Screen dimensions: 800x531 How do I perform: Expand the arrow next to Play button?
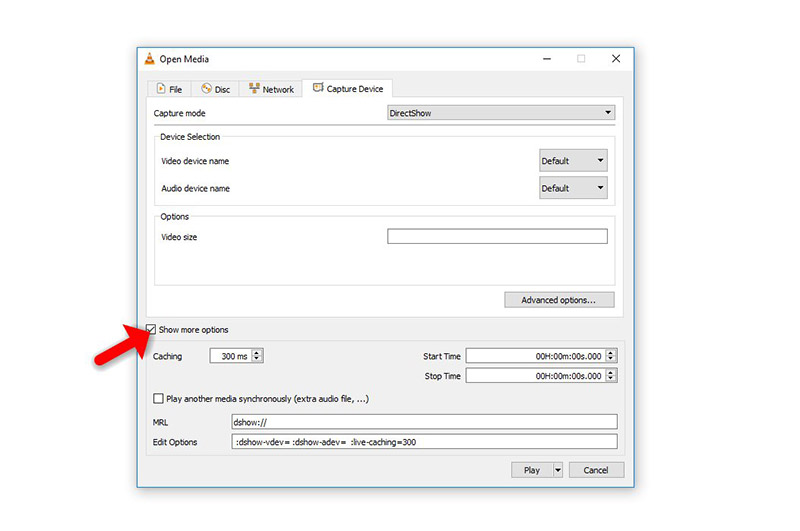click(x=558, y=470)
